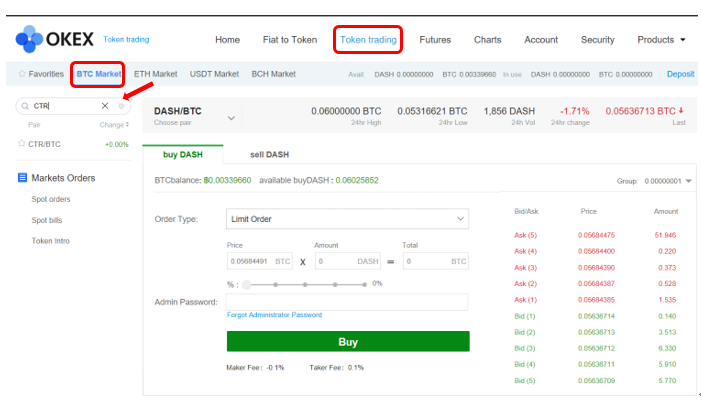Open the Charts page

(x=487, y=40)
